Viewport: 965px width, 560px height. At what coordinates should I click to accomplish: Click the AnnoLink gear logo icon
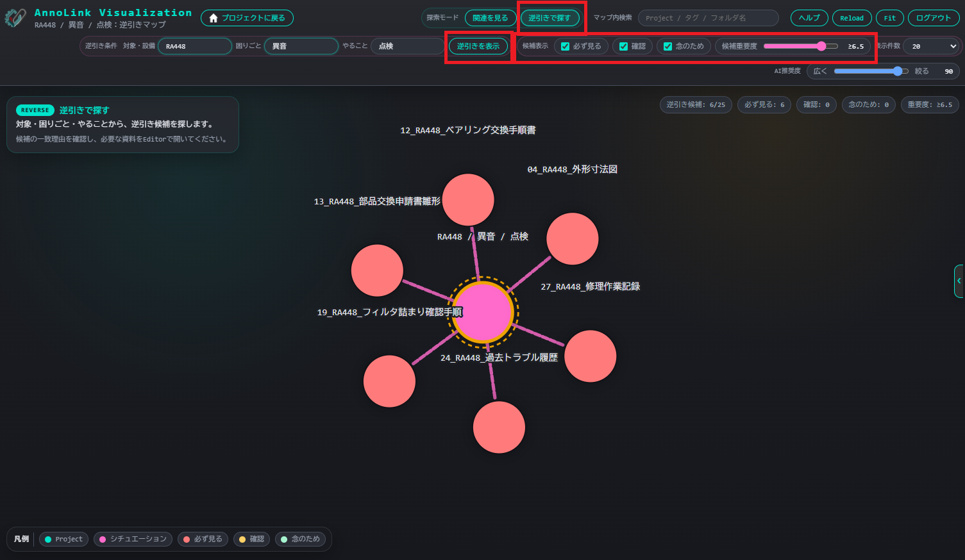[x=15, y=18]
